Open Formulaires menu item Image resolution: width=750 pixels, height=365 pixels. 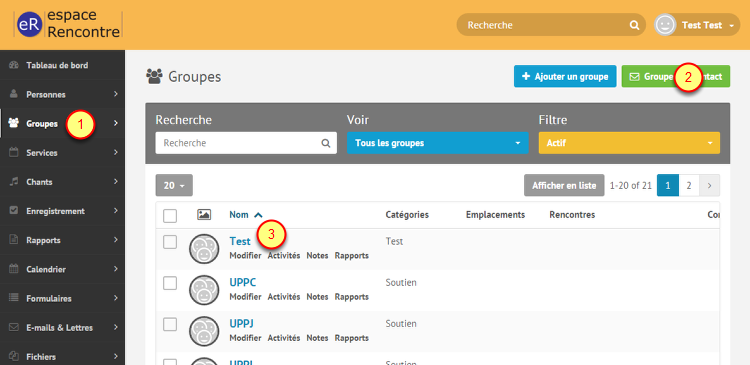point(62,299)
